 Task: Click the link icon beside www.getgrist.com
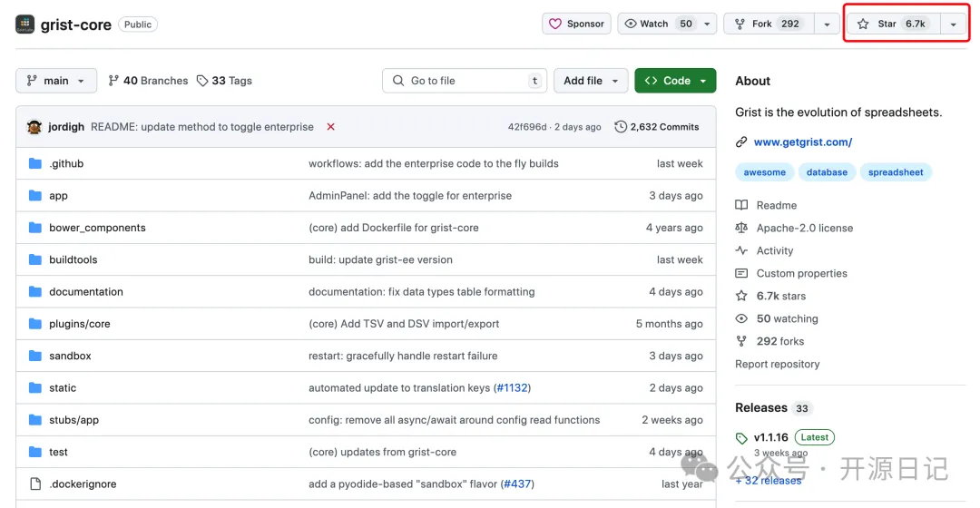click(x=741, y=142)
